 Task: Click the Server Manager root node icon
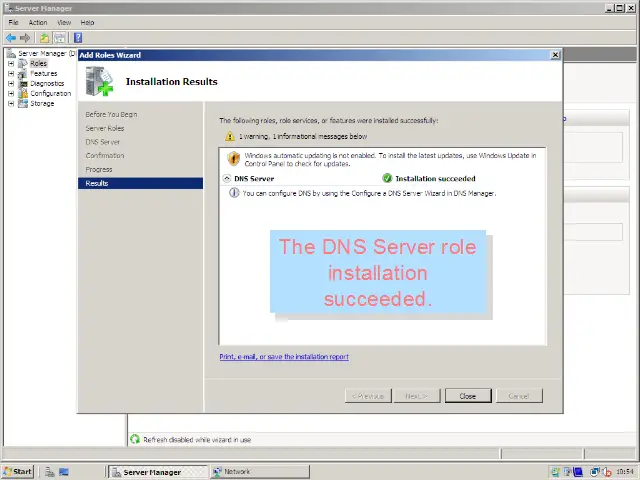tap(11, 53)
